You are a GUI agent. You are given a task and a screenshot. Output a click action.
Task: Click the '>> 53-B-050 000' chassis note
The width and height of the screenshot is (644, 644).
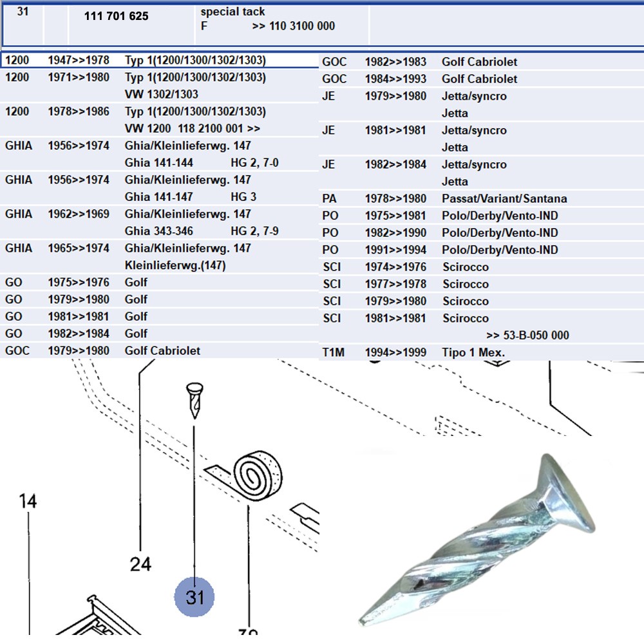tap(527, 336)
